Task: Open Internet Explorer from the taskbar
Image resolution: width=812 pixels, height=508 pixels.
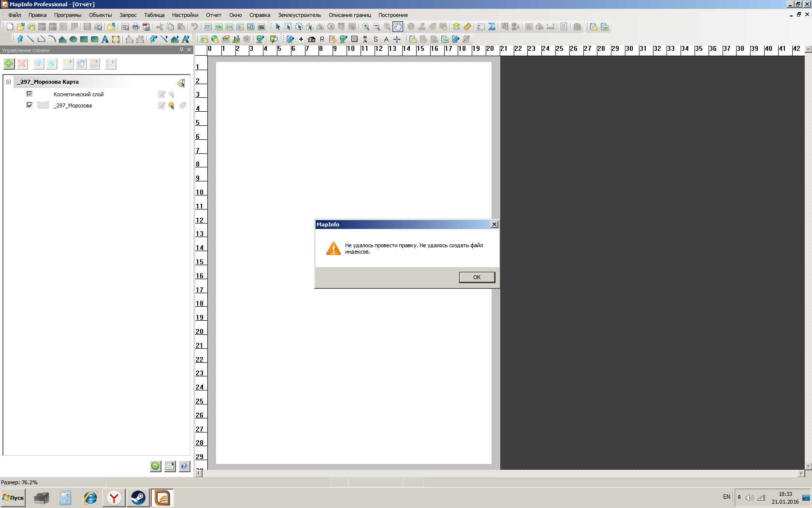Action: click(90, 497)
